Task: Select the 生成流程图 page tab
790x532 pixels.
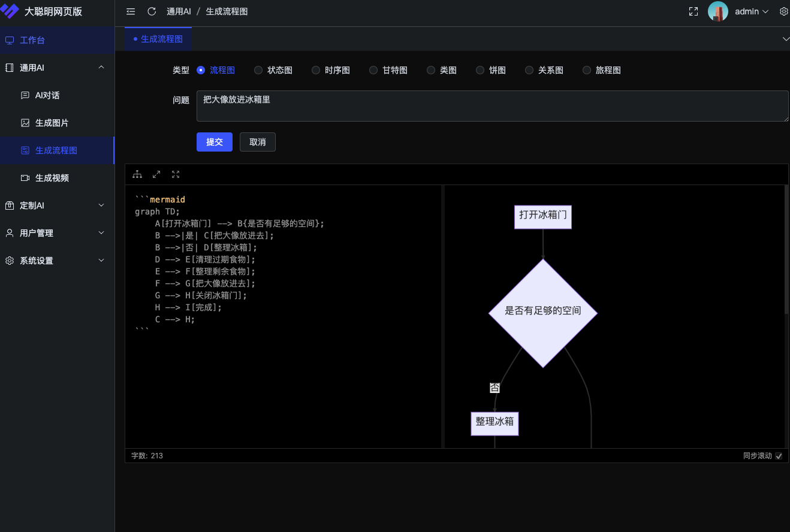Action: [x=158, y=39]
